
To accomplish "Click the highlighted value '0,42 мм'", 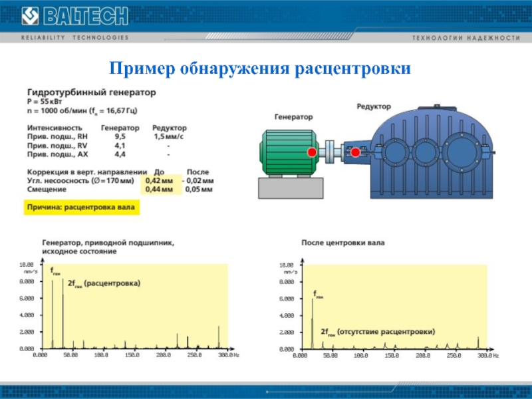I will pyautogui.click(x=159, y=181).
